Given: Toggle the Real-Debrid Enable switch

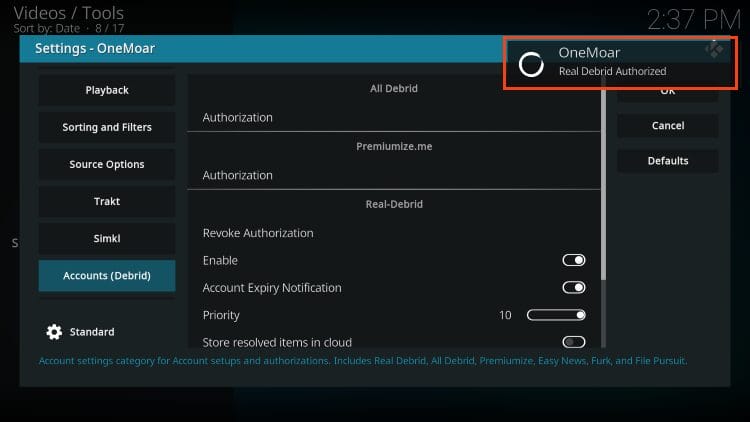Looking at the screenshot, I should click(574, 260).
